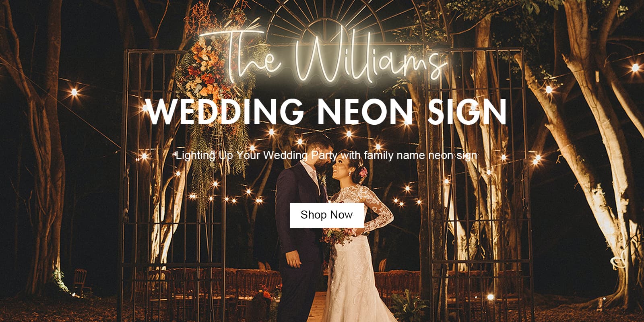Click the pink flower in bride's hair
The height and width of the screenshot is (322, 644).
[x=363, y=173]
